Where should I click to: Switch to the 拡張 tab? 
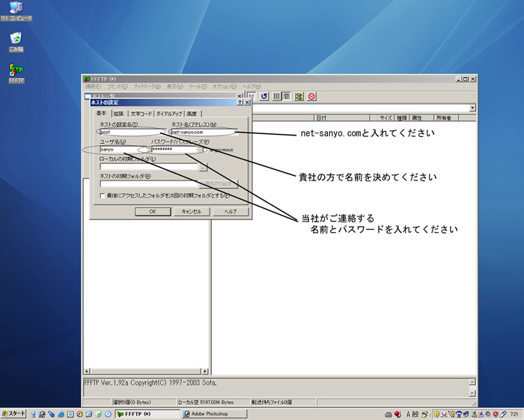pyautogui.click(x=118, y=114)
